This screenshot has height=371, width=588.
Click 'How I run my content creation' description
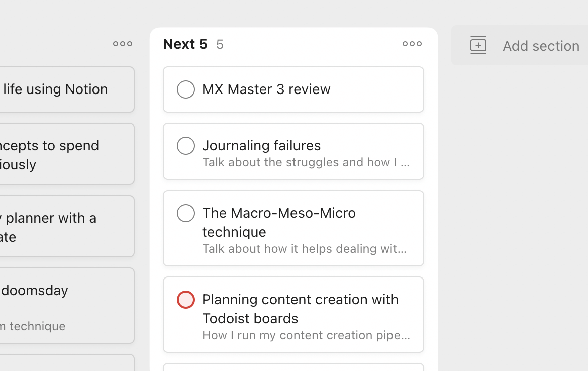pyautogui.click(x=306, y=335)
